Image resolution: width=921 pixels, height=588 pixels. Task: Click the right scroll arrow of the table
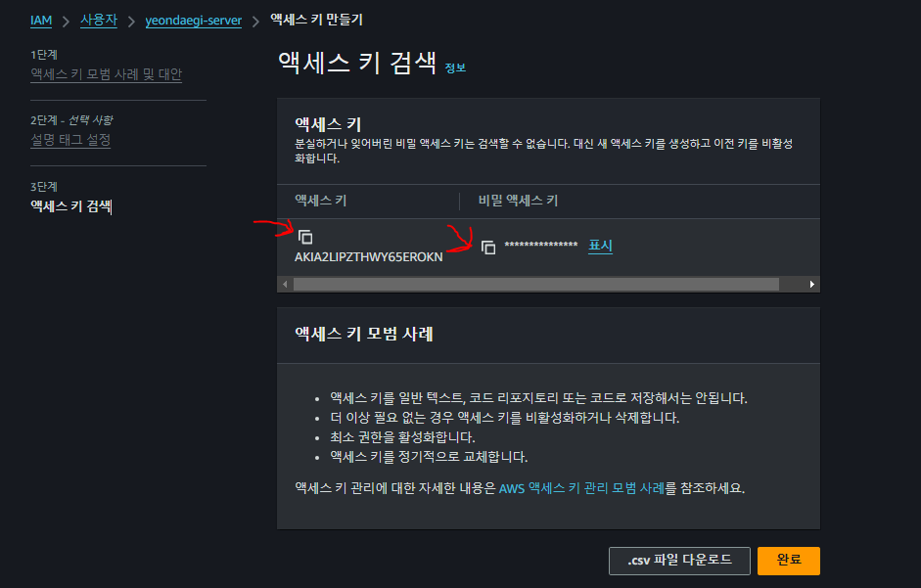coord(811,285)
